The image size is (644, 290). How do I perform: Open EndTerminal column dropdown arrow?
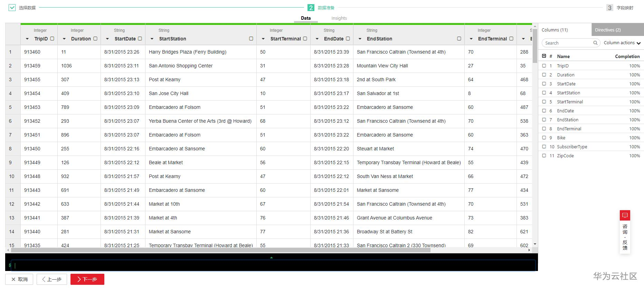point(471,39)
